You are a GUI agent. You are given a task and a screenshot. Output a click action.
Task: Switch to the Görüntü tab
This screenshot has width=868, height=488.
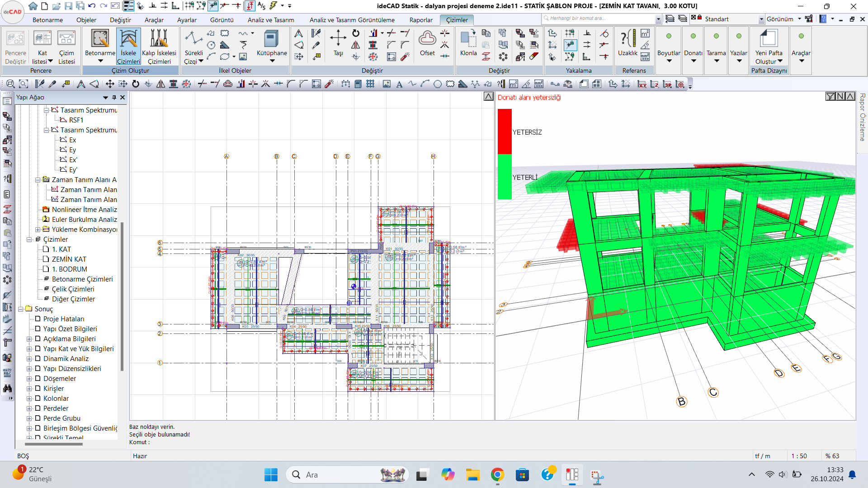pyautogui.click(x=222, y=20)
